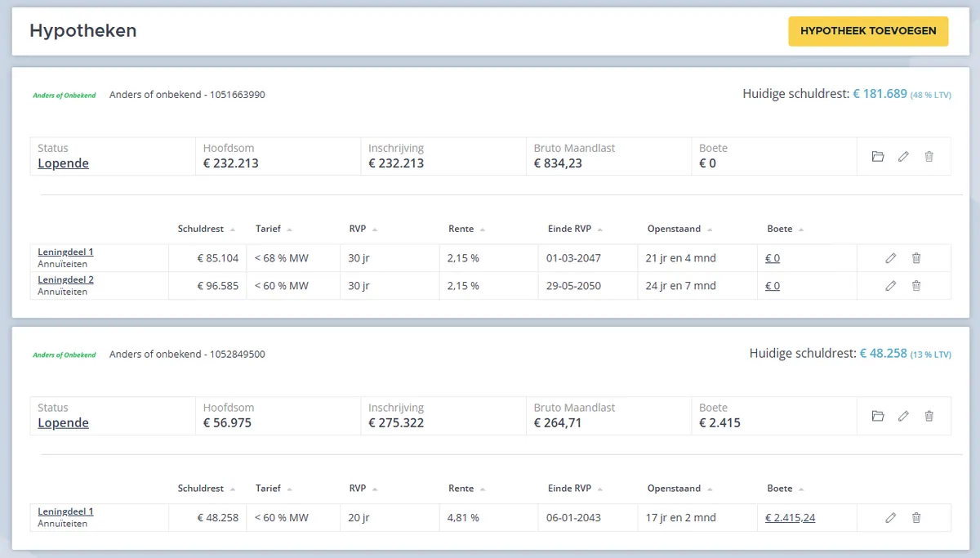Open Lopende status of mortgage 1052849500
This screenshot has width=980, height=558.
63,423
